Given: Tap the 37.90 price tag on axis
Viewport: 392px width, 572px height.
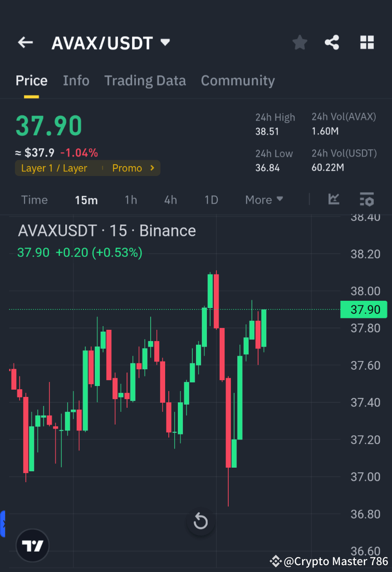Looking at the screenshot, I should [363, 309].
